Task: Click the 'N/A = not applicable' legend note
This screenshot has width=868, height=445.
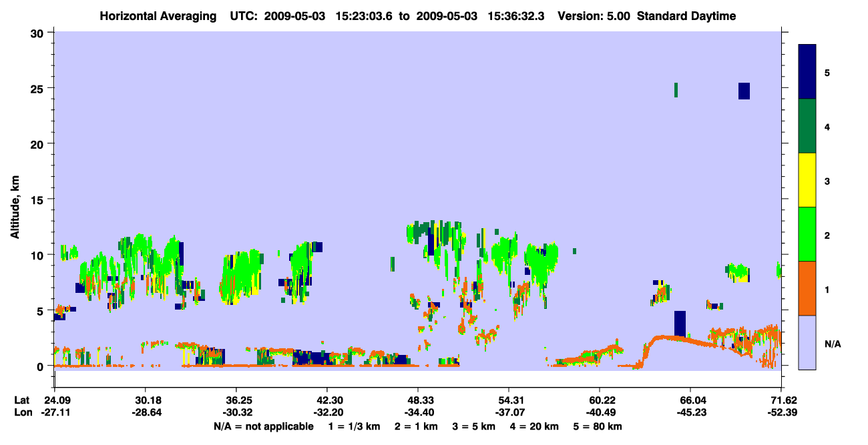Action: pyautogui.click(x=264, y=426)
